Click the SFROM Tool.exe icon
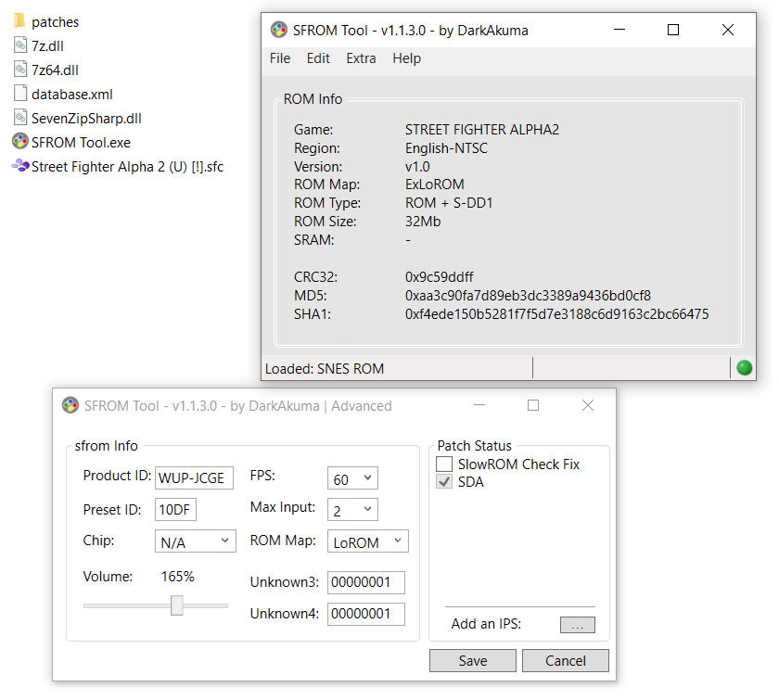This screenshot has width=779, height=700. point(19,142)
